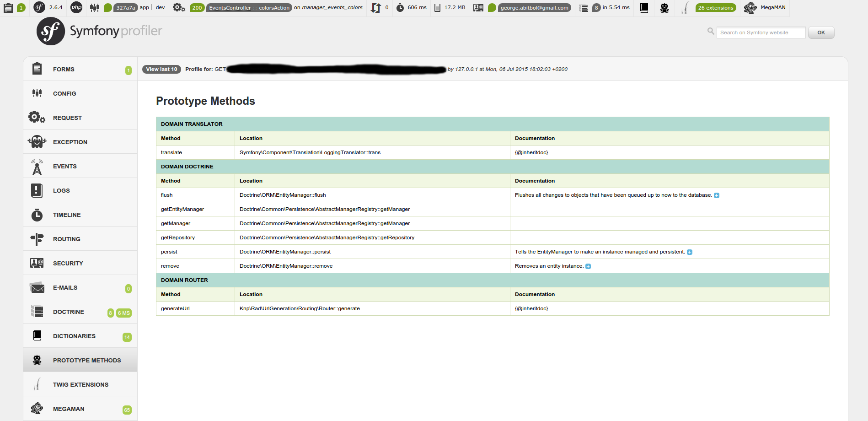The image size is (868, 421).
Task: Click the Symfony logo icon in debug toolbar
Action: point(39,7)
